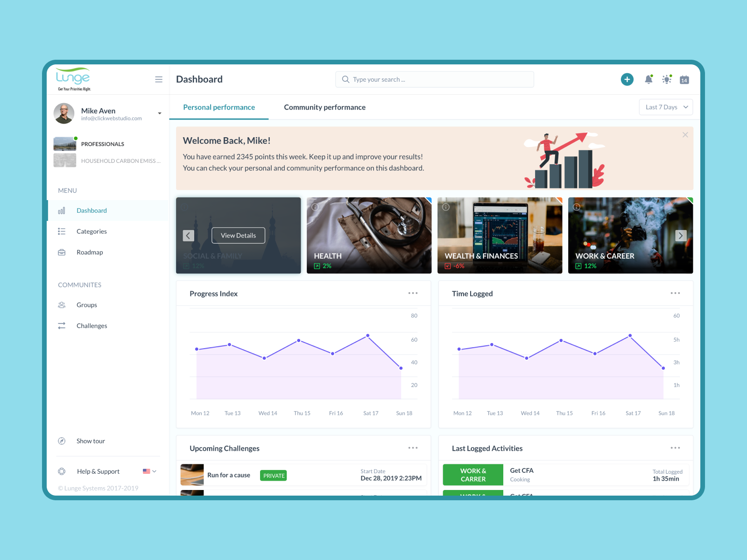
Task: Expand the Mike Aven account dropdown
Action: pyautogui.click(x=160, y=113)
